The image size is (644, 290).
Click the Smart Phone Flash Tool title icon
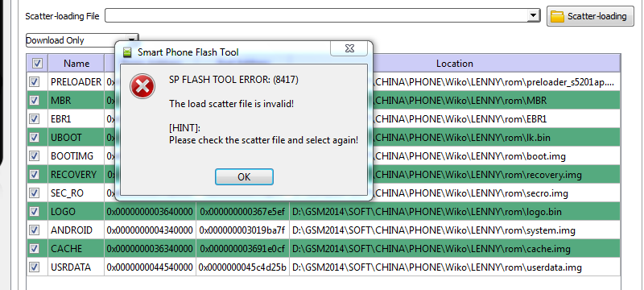click(128, 52)
